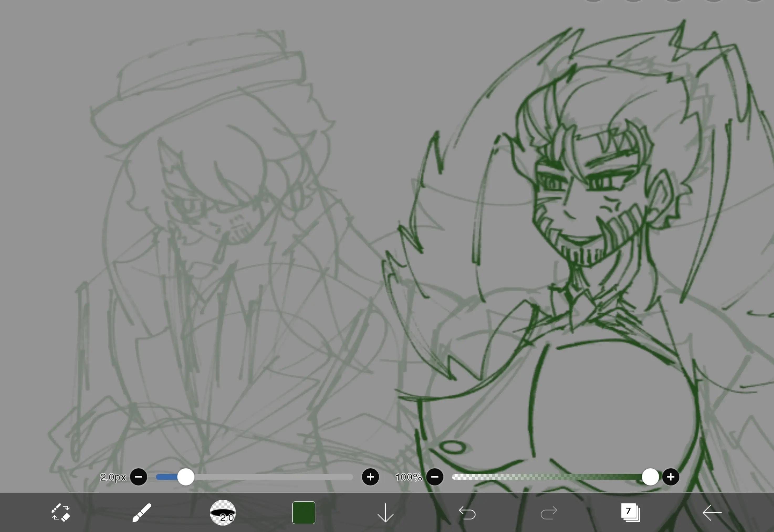774x532 pixels.
Task: Undo the last stroke
Action: click(x=467, y=513)
